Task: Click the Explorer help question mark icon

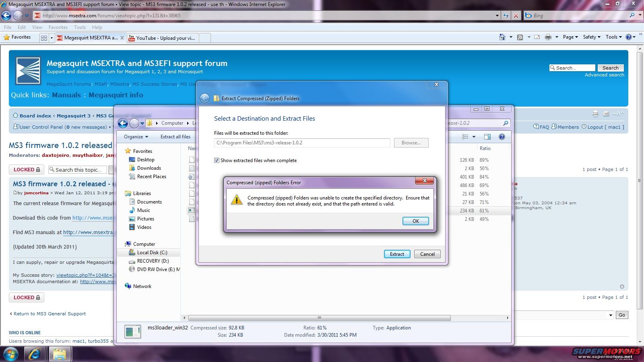Action: [x=502, y=137]
